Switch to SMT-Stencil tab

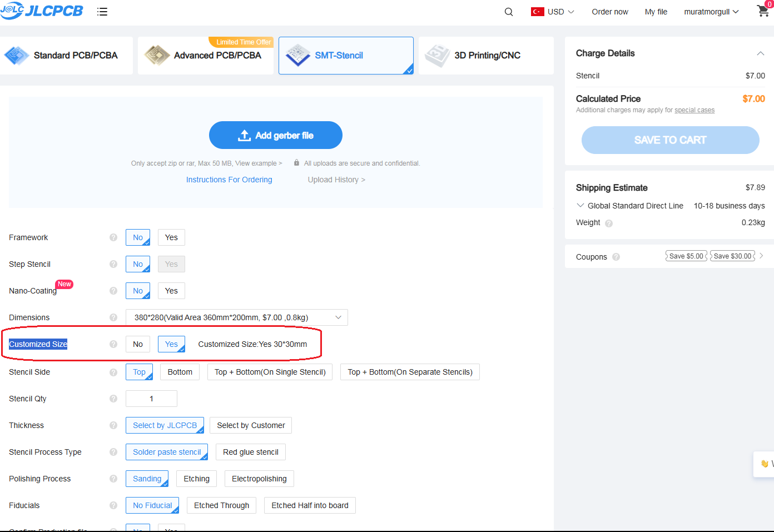346,56
